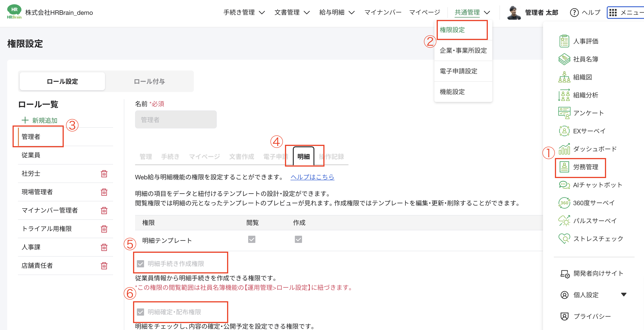Image resolution: width=644 pixels, height=330 pixels.
Task: Toggle the 明細確定・配布権限 checkbox
Action: pos(140,312)
